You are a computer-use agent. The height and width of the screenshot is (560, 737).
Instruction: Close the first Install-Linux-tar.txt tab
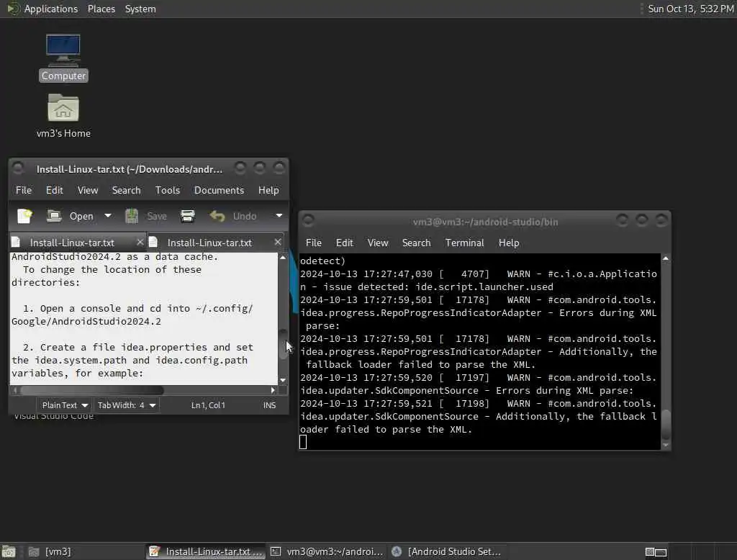point(140,242)
